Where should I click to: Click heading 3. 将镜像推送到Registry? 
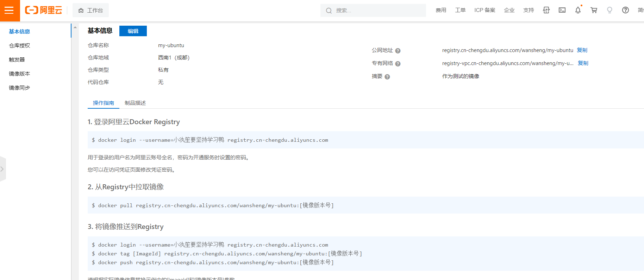click(126, 227)
